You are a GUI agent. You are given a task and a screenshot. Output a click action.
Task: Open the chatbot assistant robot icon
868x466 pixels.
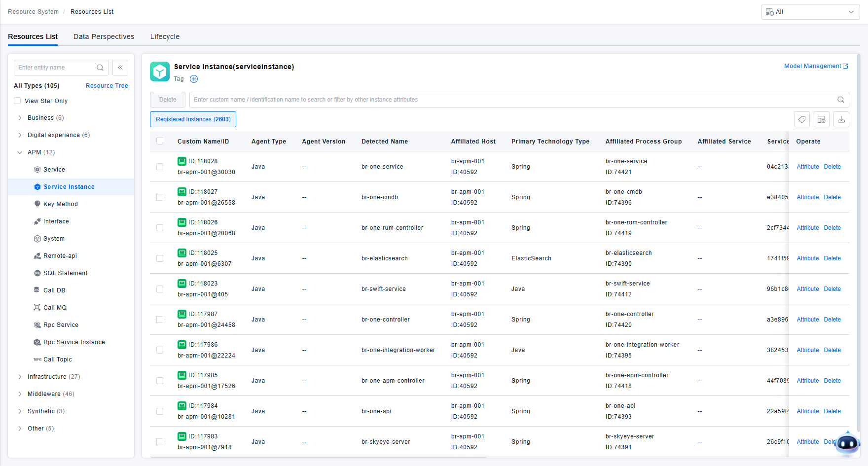pyautogui.click(x=847, y=443)
